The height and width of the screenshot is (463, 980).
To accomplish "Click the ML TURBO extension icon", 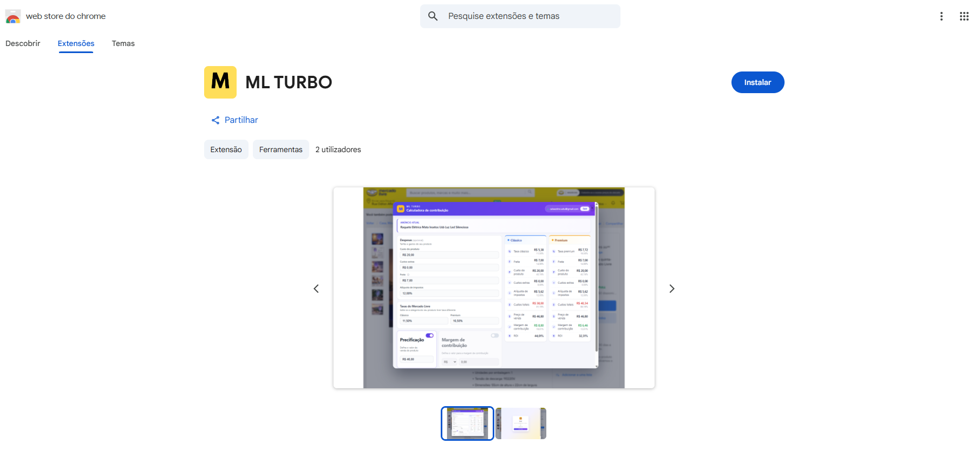I will (x=220, y=82).
